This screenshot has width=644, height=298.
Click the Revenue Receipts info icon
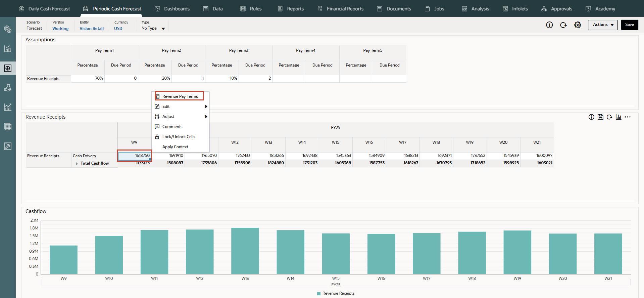click(x=591, y=117)
